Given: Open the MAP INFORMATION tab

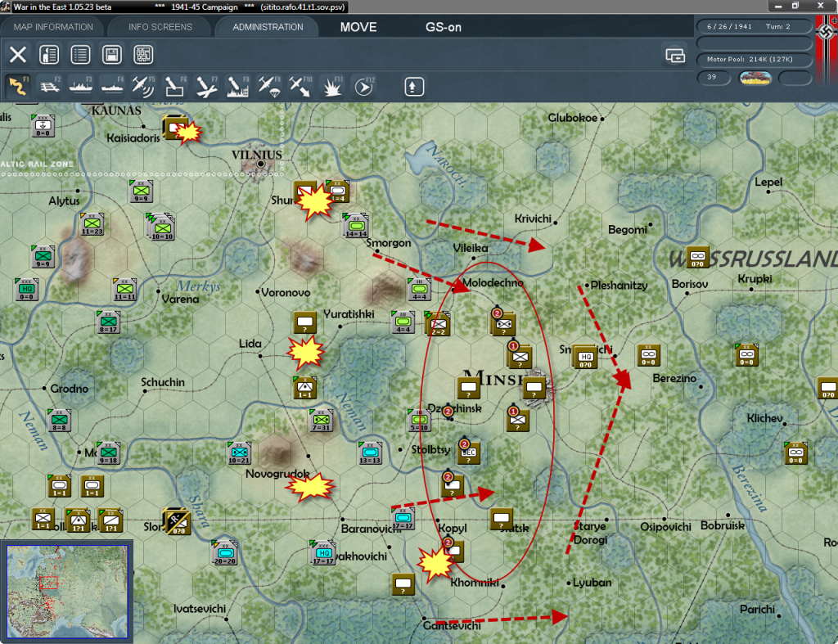Looking at the screenshot, I should tap(53, 27).
